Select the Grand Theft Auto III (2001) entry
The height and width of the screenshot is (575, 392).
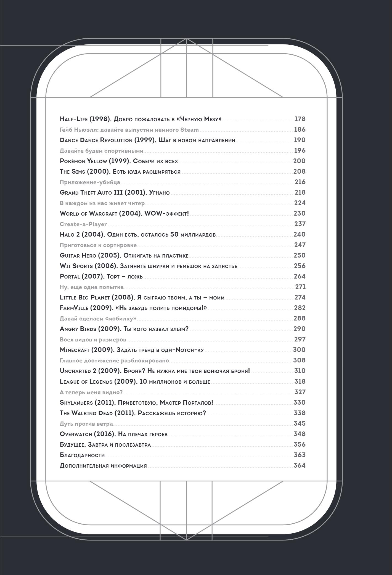[x=182, y=192]
